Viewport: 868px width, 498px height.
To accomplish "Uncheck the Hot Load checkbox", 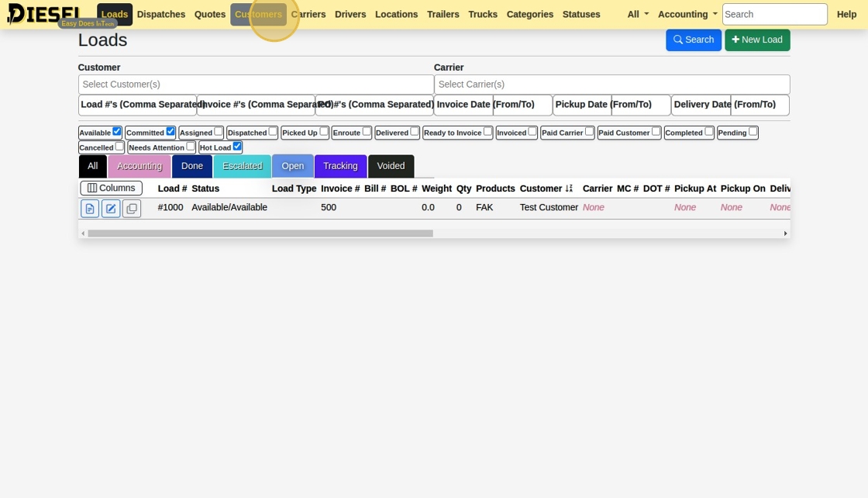I will pos(237,147).
